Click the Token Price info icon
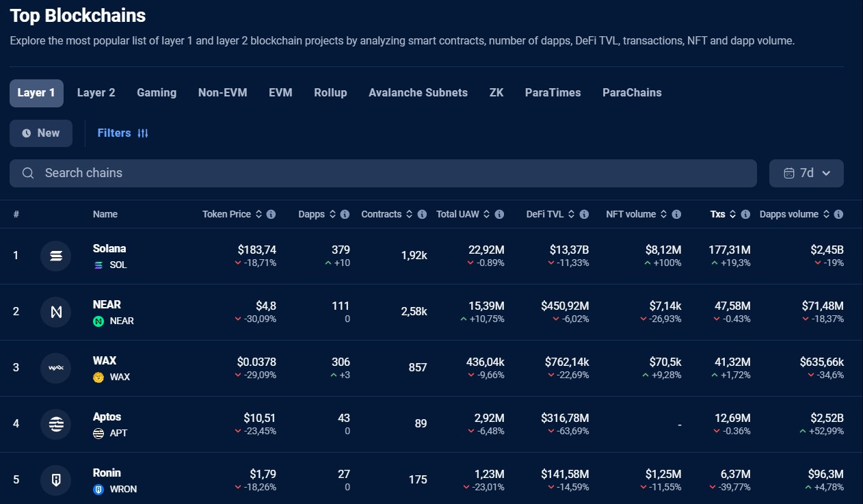 [x=271, y=214]
